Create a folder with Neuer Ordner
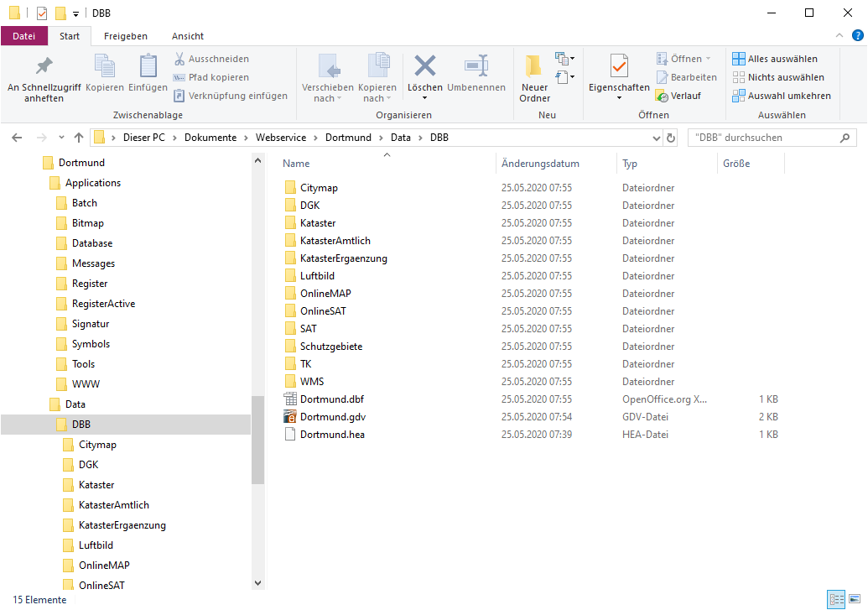 [x=534, y=67]
